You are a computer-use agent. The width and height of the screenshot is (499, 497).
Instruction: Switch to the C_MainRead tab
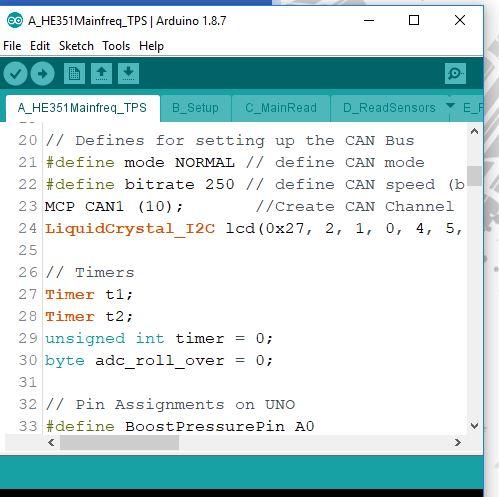(x=281, y=108)
